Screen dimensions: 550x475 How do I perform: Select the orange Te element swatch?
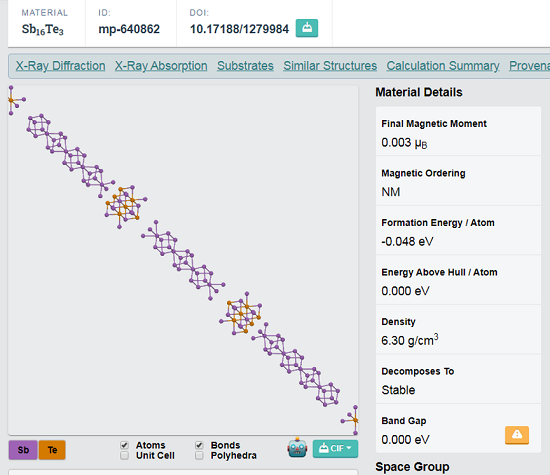coord(52,450)
